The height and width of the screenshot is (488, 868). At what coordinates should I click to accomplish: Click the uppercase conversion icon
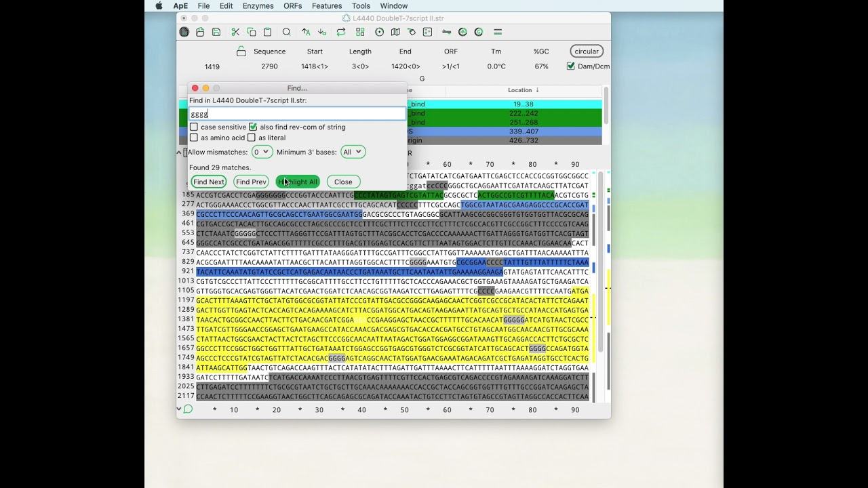click(x=306, y=32)
